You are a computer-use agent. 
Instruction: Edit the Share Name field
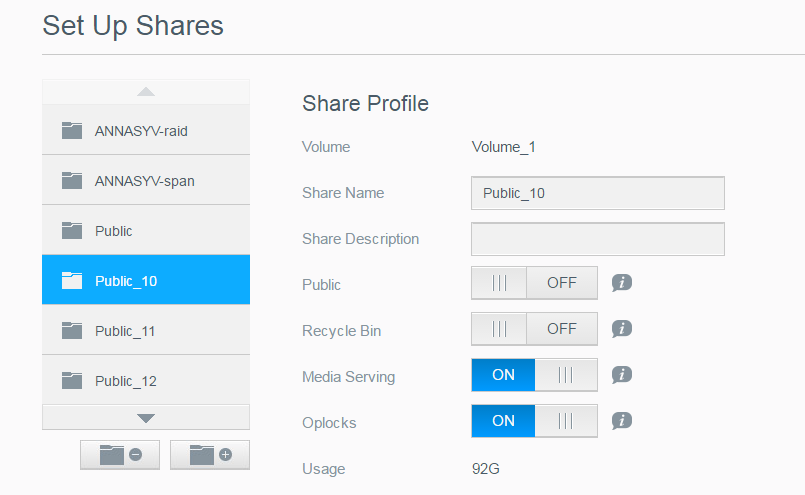597,193
